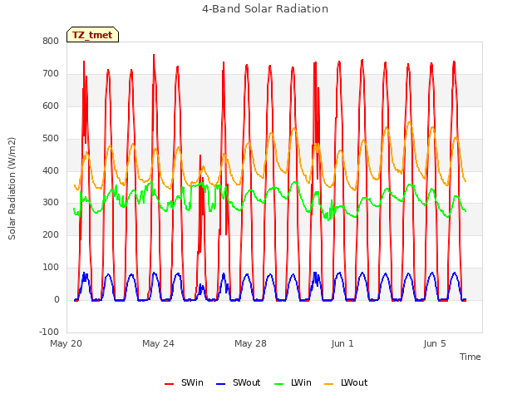Toggle the SWin legend entry

click(x=184, y=383)
